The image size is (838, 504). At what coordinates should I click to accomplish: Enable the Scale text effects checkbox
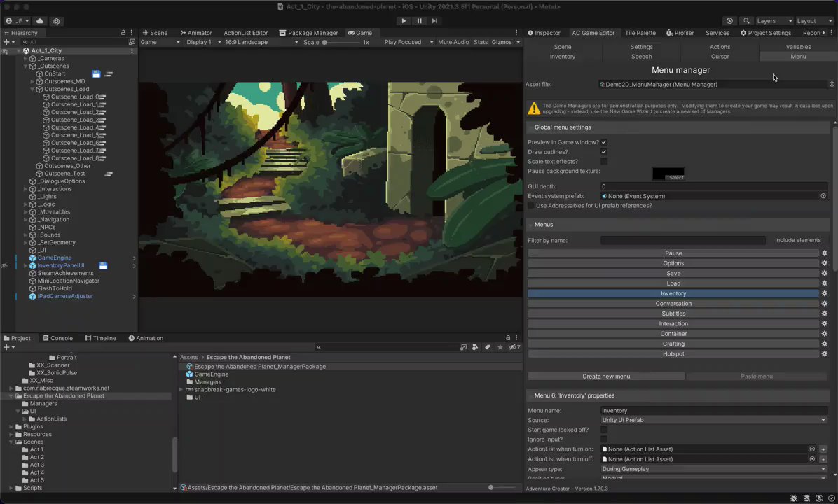(x=603, y=162)
